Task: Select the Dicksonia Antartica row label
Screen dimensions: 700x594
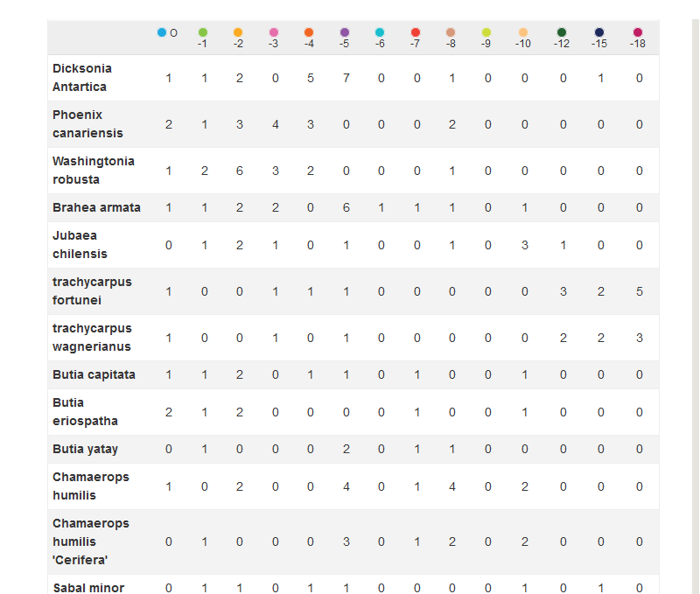Action: pyautogui.click(x=82, y=78)
